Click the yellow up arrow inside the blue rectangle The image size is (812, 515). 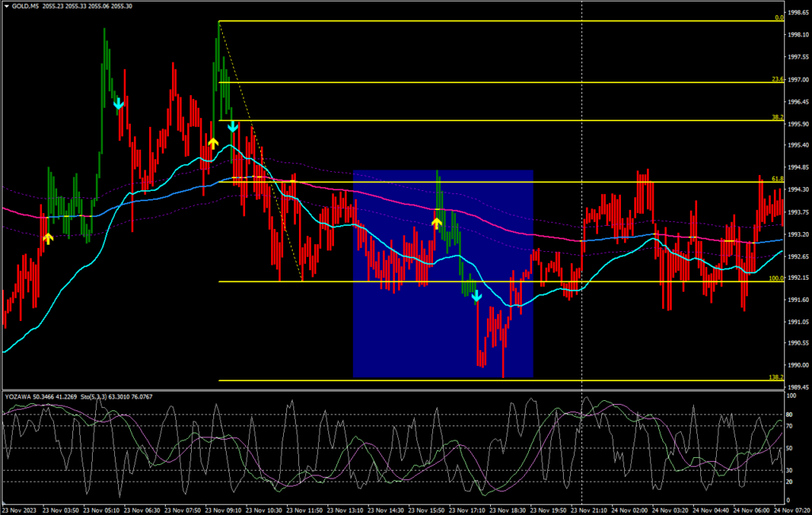[x=436, y=223]
